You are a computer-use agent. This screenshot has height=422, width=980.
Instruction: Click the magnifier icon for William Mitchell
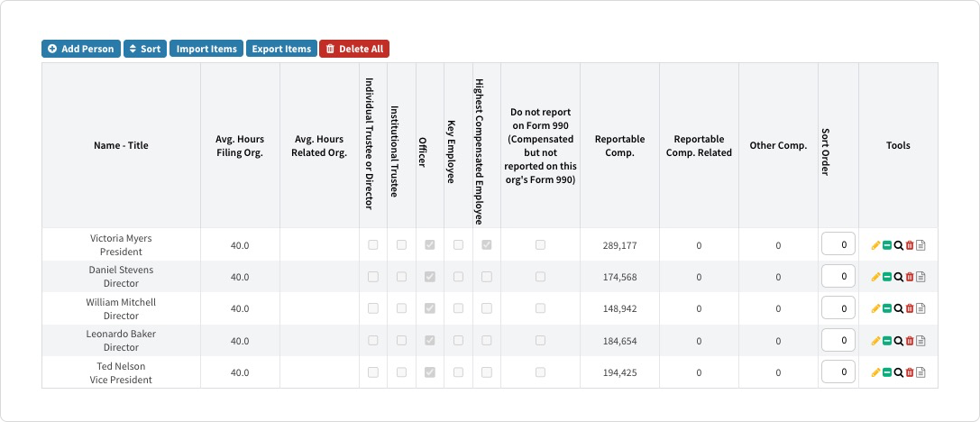point(898,308)
